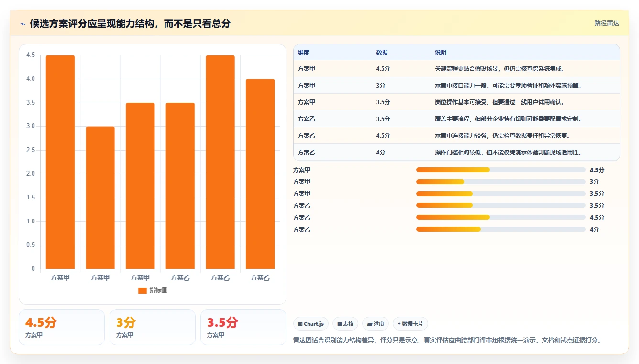Click the 4.5 label on the y-axis

point(31,55)
